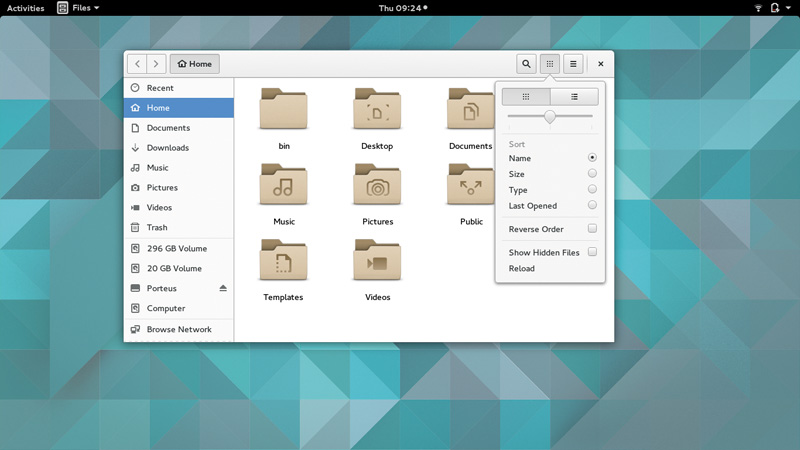Screen dimensions: 800x450
Task: Select Type sort radio button
Action: [x=592, y=189]
